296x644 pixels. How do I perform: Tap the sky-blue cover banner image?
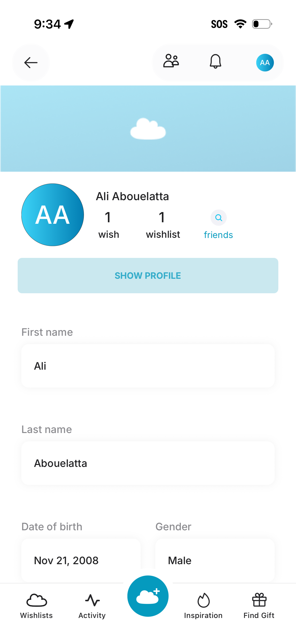click(x=148, y=128)
